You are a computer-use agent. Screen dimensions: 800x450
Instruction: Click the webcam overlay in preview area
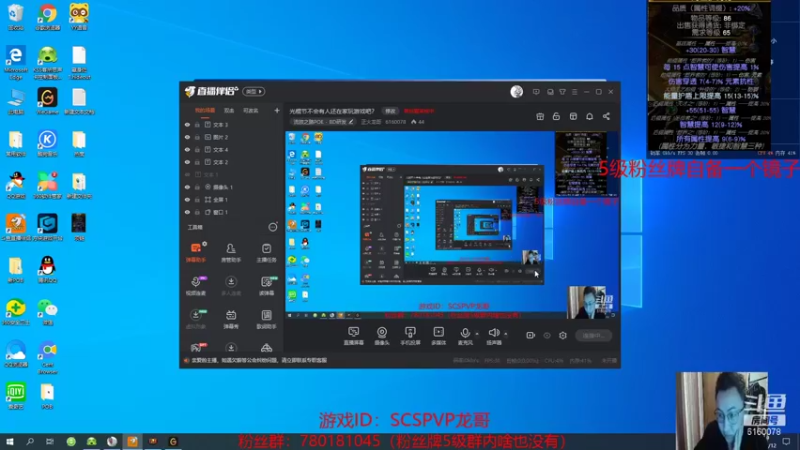(589, 302)
